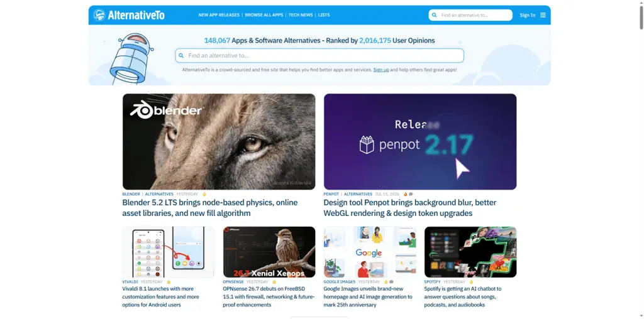Click the comment bubble on Google Images article
Viewport: 644px width, 319px height.
[391, 282]
